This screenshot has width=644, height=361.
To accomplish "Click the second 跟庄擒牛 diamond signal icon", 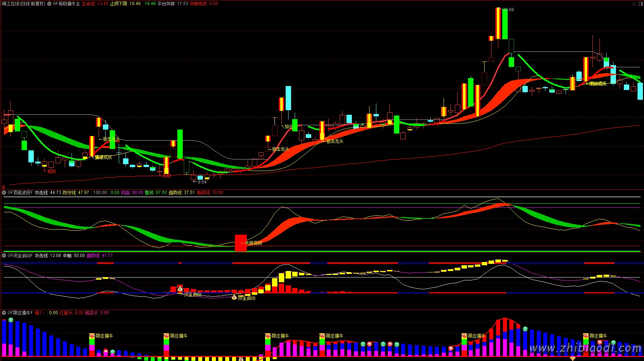I will point(167,336).
